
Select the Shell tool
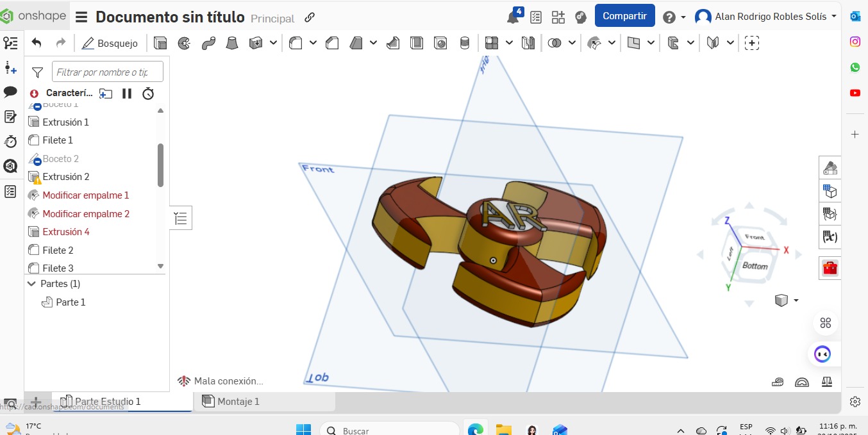pos(417,43)
